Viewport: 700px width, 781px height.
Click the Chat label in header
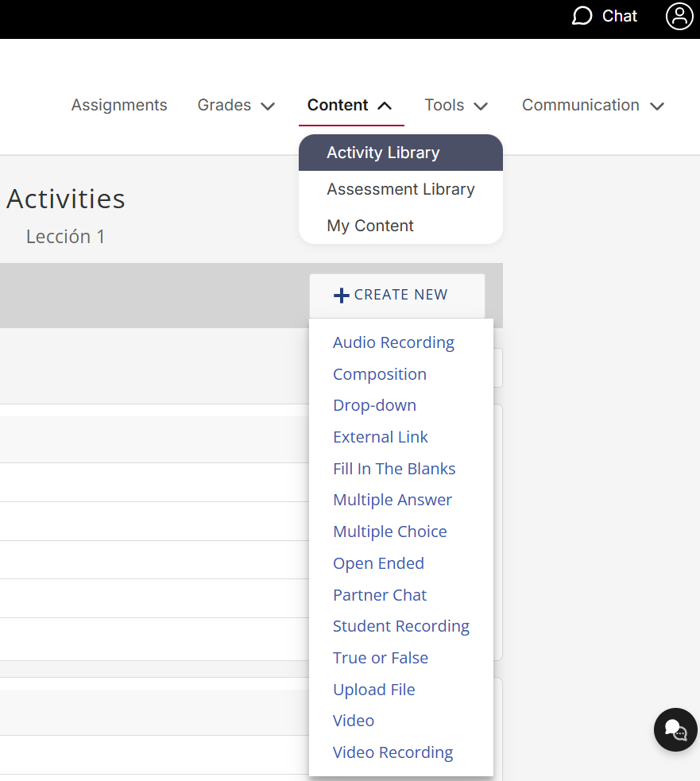[619, 16]
